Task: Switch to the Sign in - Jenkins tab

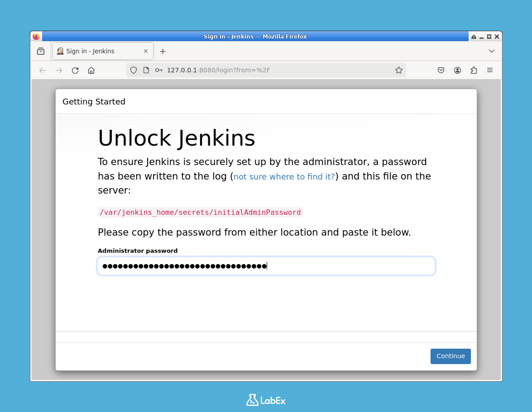Action: 97,51
